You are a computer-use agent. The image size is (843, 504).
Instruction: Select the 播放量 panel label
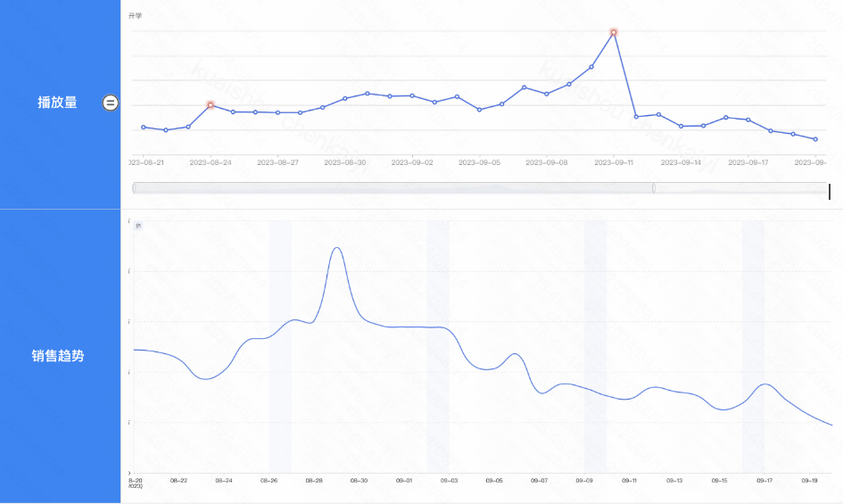(57, 103)
